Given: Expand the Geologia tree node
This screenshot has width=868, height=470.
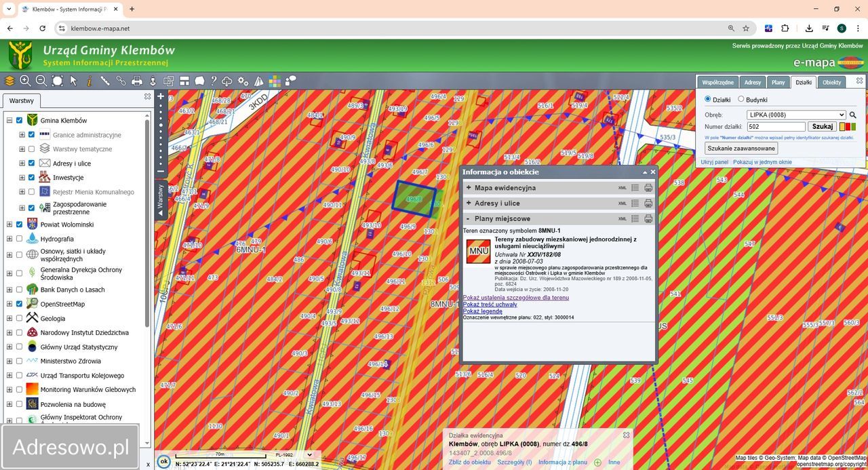Looking at the screenshot, I should 9,319.
